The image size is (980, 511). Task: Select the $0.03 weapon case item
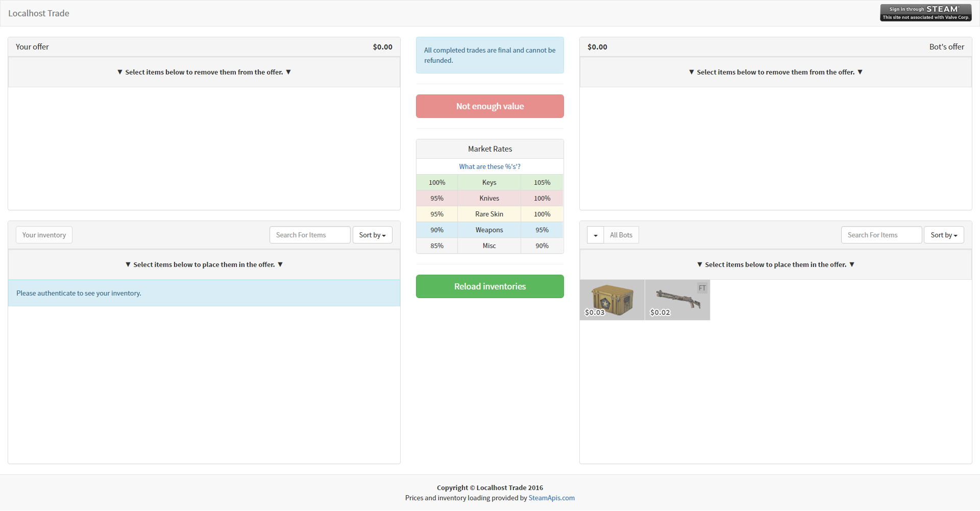tap(612, 300)
